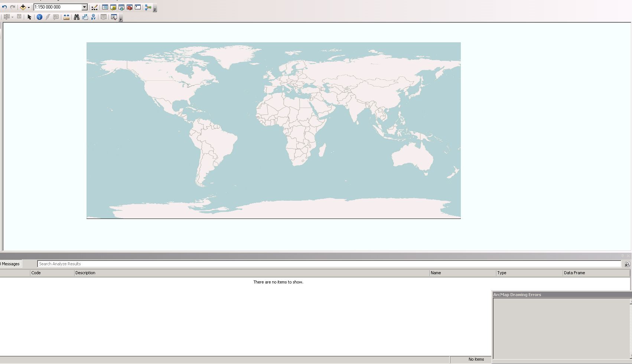632x364 pixels.
Task: Open the ArcToolbox red toolbox icon
Action: click(130, 7)
